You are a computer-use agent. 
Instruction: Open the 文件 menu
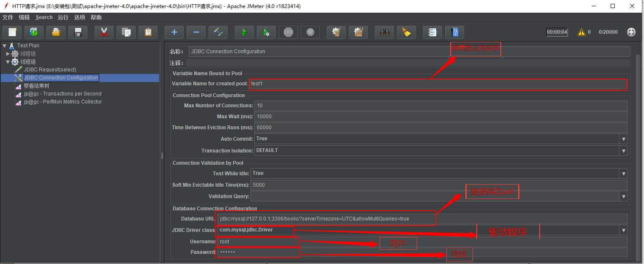coord(8,17)
